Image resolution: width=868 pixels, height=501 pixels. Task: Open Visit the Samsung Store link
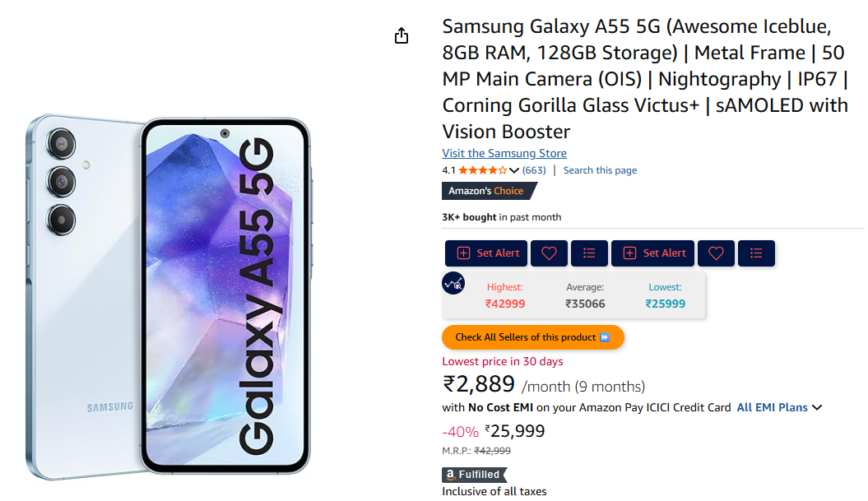(x=504, y=153)
